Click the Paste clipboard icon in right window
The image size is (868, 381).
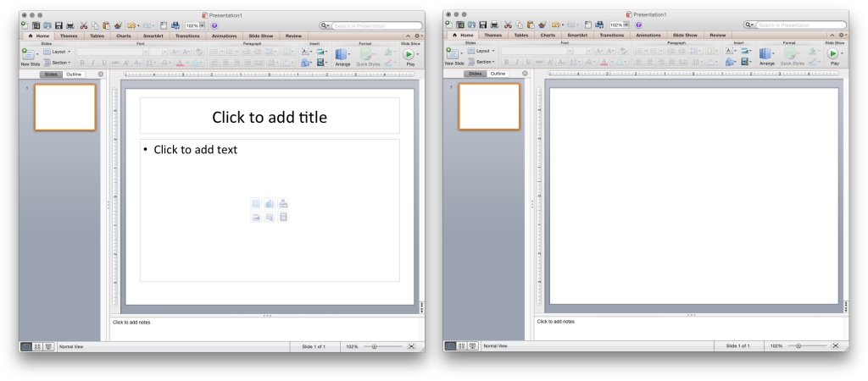click(531, 25)
